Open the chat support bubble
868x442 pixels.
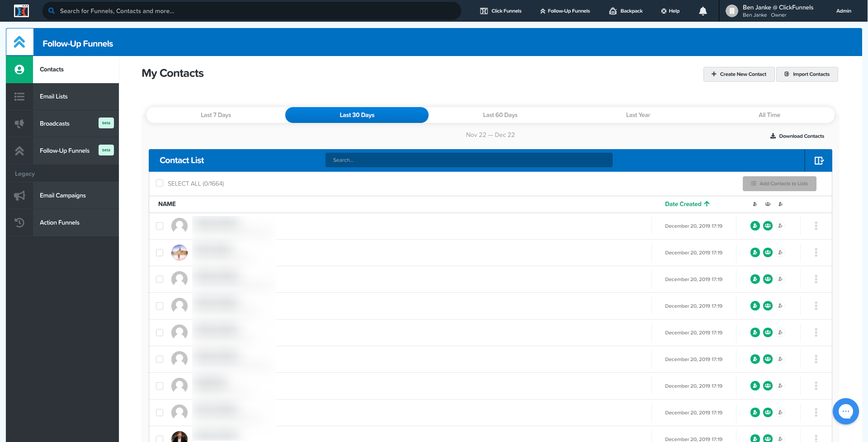coord(845,411)
